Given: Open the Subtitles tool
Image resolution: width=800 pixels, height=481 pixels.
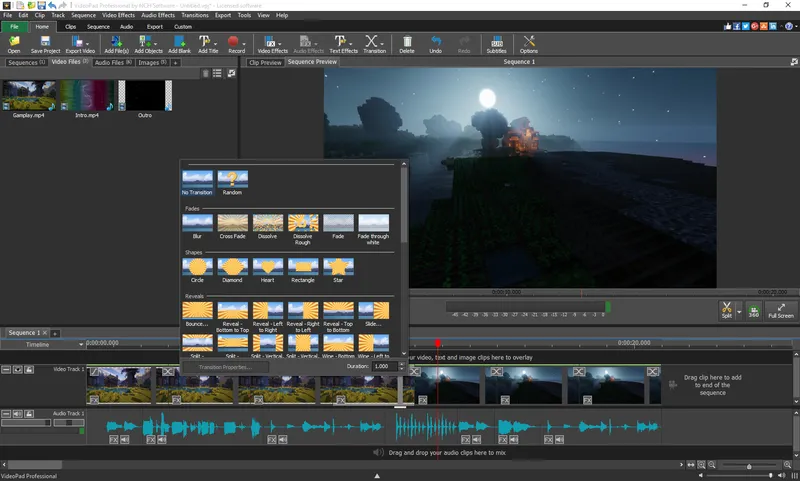Looking at the screenshot, I should click(497, 42).
